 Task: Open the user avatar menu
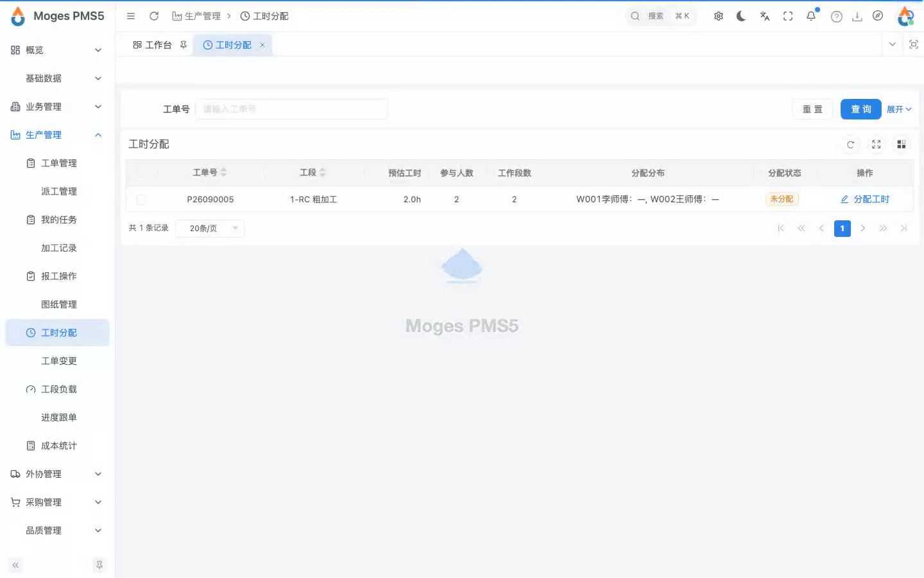[x=905, y=16]
